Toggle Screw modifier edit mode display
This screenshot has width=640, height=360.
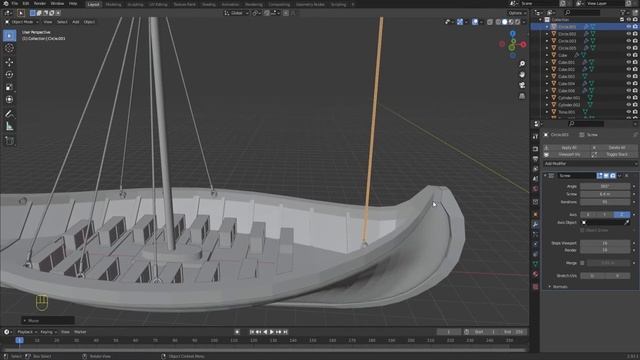coord(600,176)
